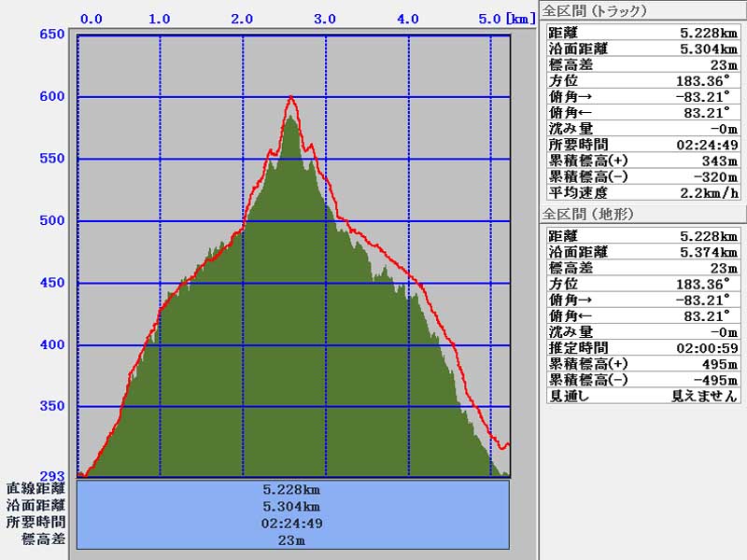747x560 pixels.
Task: Select the 推定時間 02:00:59 row
Action: coord(642,348)
